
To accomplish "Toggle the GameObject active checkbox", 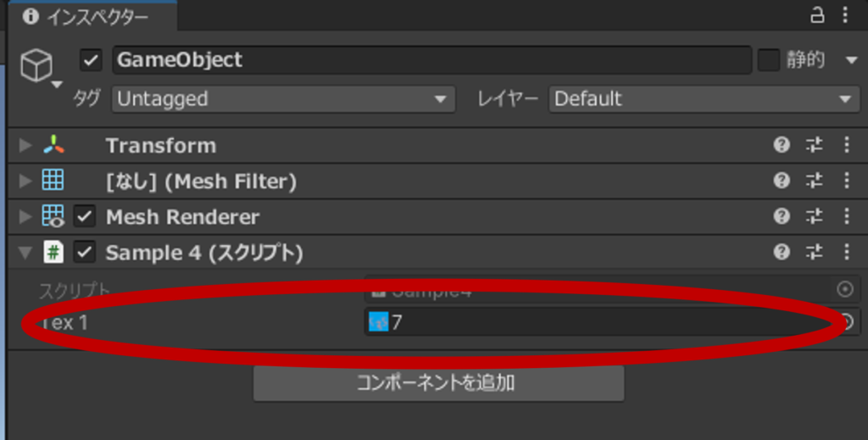I will [92, 60].
